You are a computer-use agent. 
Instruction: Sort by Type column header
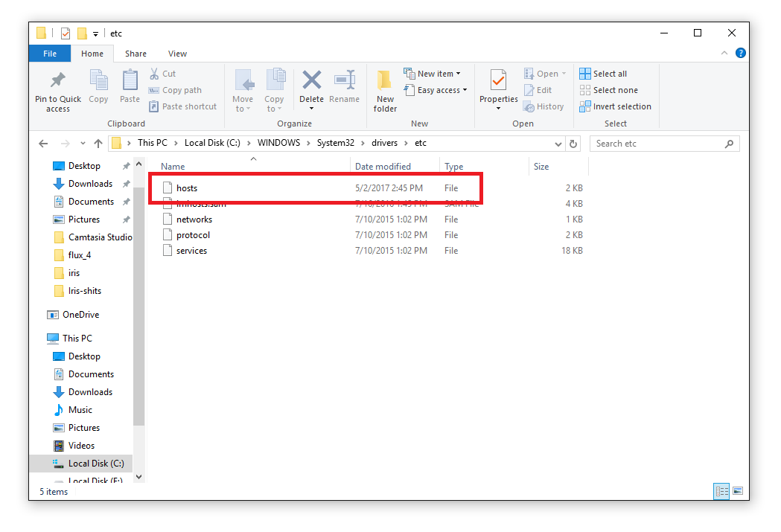pyautogui.click(x=453, y=167)
